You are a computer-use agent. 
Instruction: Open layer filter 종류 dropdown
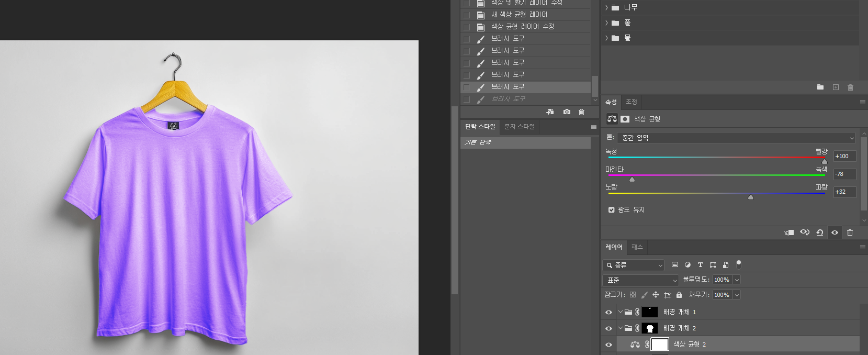[633, 265]
